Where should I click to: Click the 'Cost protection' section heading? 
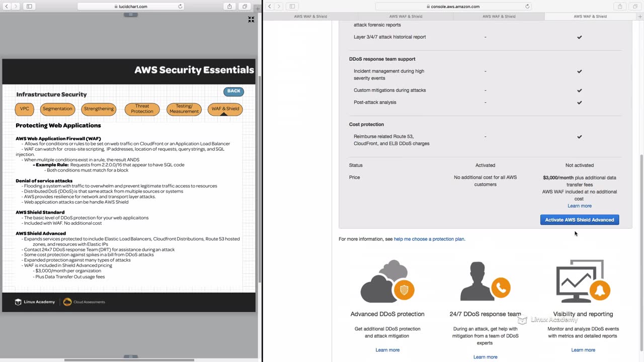(366, 124)
